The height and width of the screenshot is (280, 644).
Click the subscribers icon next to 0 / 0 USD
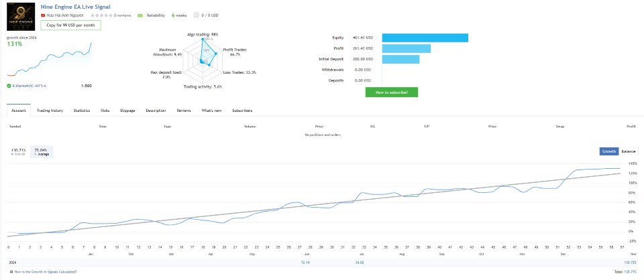pyautogui.click(x=196, y=15)
